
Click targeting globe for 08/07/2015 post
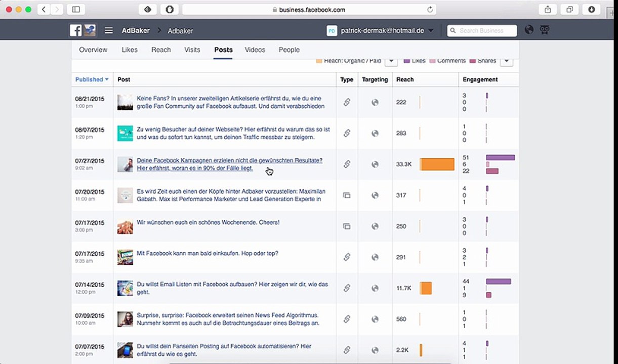(x=375, y=133)
